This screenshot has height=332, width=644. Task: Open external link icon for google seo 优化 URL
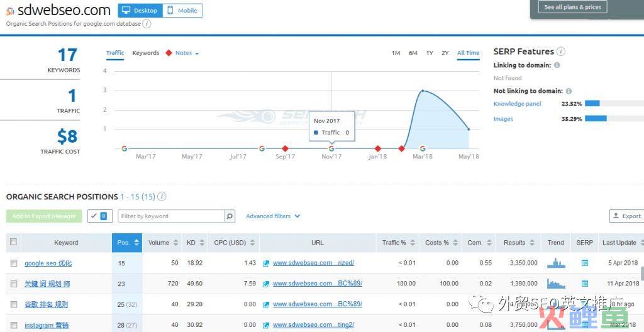(266, 263)
